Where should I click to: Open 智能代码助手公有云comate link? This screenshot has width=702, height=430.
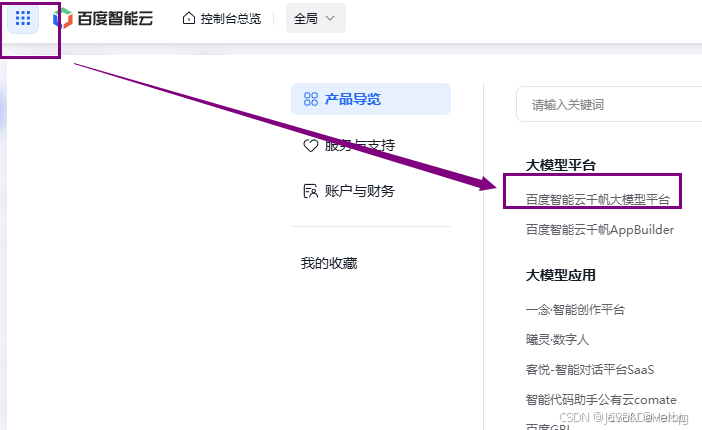[601, 400]
